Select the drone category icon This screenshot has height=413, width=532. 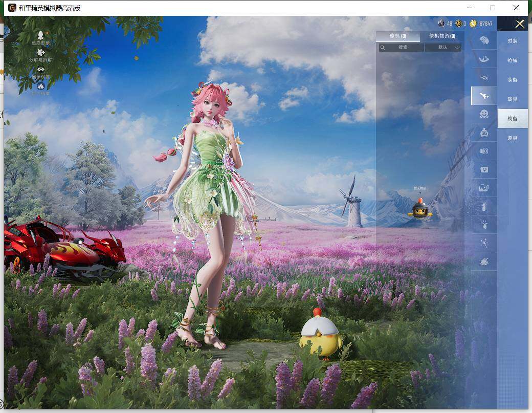(x=484, y=77)
